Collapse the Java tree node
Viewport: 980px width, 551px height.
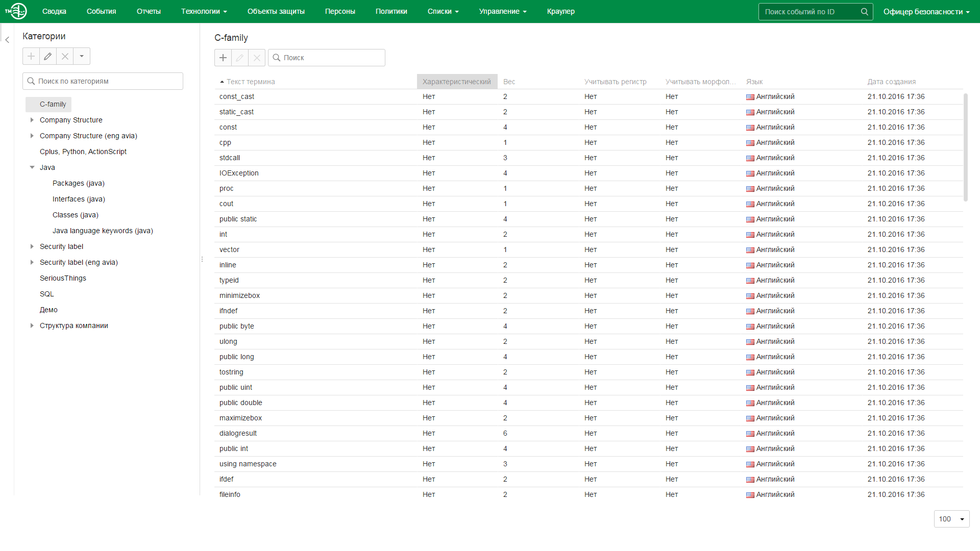point(32,167)
